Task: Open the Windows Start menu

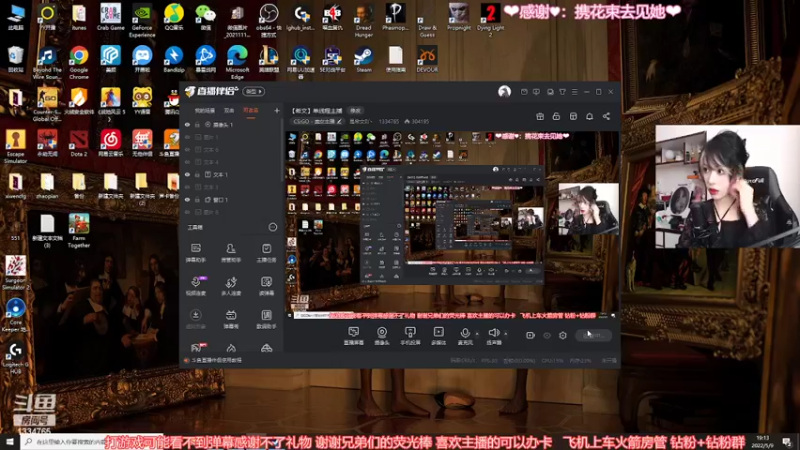Action: pos(10,441)
